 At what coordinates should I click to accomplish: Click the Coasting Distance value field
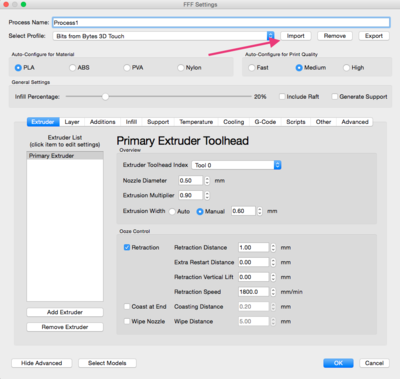253,307
